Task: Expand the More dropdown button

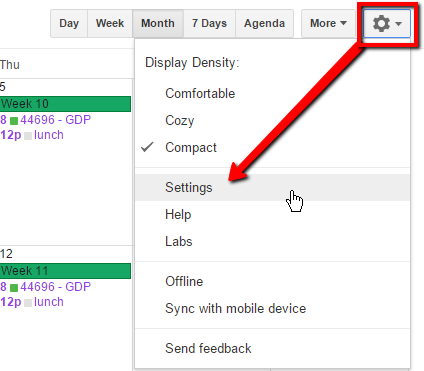Action: pos(328,23)
